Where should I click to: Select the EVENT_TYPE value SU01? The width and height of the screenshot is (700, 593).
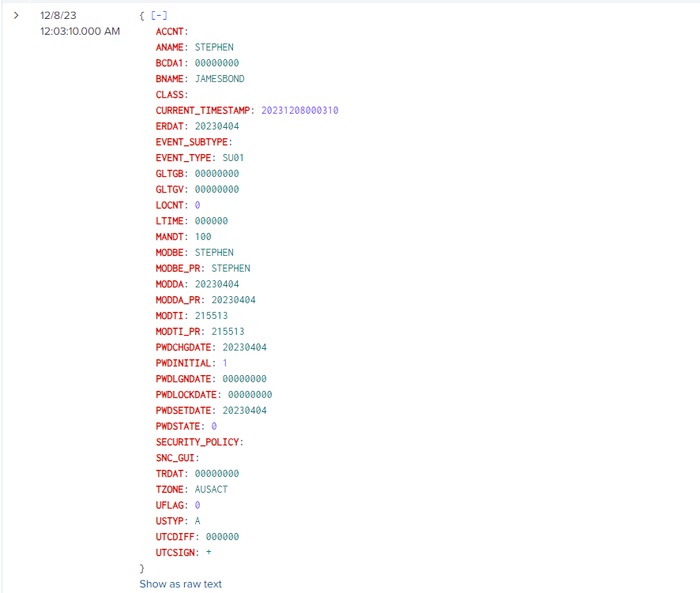(233, 158)
